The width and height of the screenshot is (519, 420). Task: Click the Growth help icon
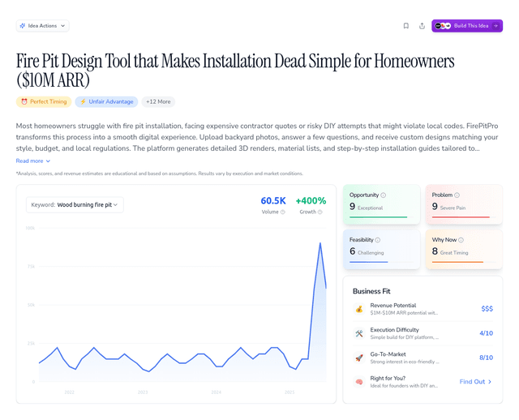point(322,212)
